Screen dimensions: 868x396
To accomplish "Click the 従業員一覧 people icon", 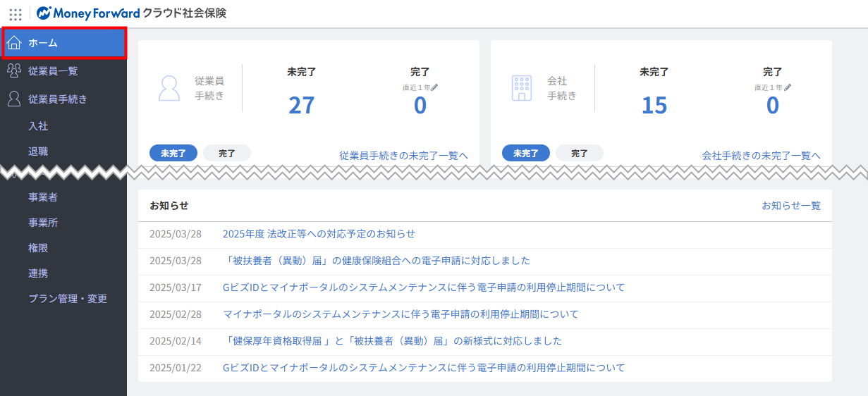I will [x=13, y=70].
